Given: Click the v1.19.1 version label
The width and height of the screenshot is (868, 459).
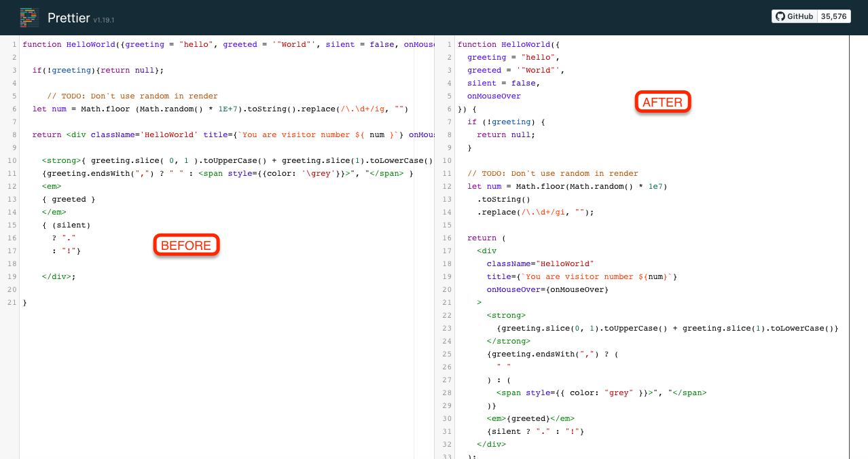Looking at the screenshot, I should 105,20.
